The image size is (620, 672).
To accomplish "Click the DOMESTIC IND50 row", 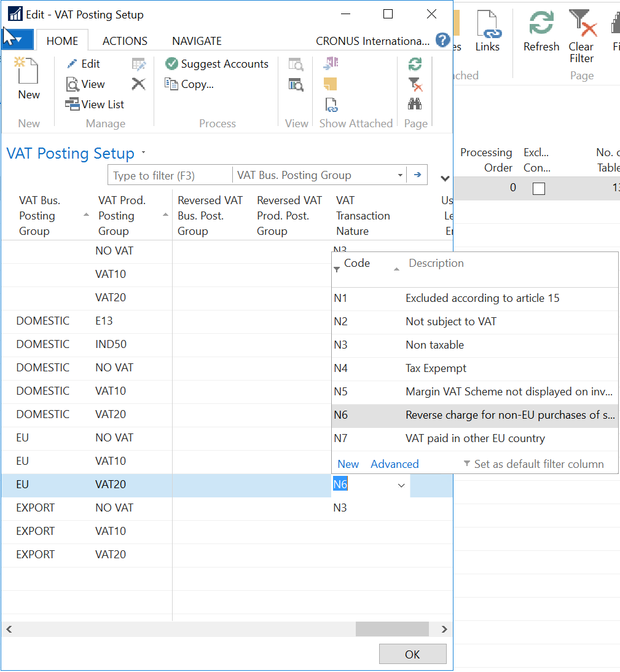I will pos(167,344).
